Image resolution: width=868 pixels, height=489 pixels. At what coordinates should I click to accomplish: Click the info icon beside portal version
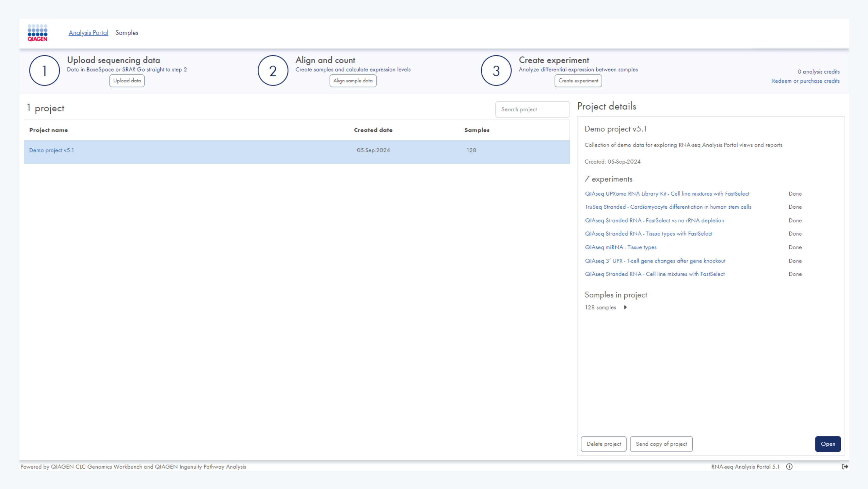[789, 467]
